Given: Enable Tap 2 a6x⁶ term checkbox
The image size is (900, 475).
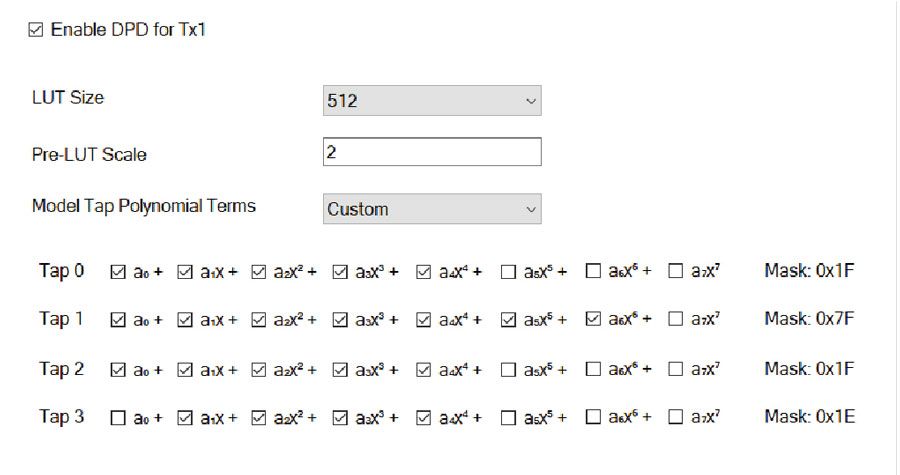Looking at the screenshot, I should [592, 369].
